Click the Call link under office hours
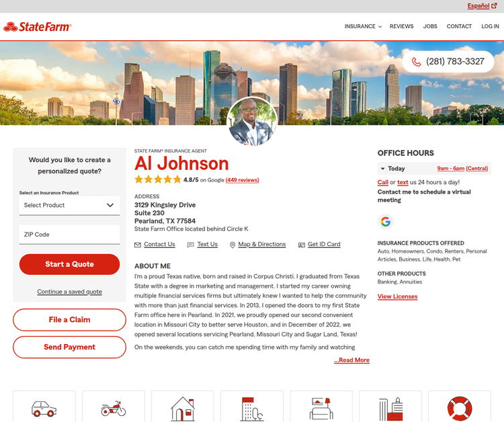504x422 pixels. click(x=383, y=182)
